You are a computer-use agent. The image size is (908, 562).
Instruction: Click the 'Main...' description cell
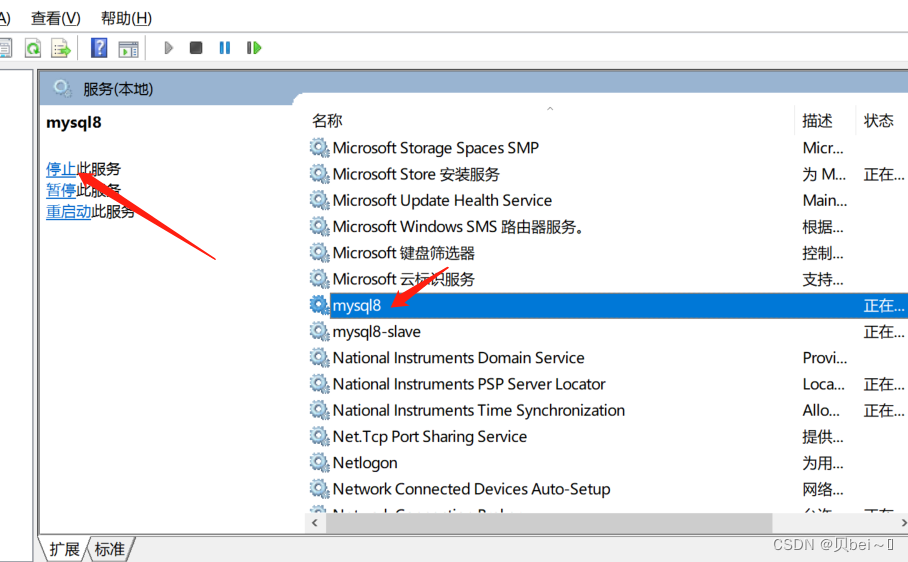[x=825, y=200]
